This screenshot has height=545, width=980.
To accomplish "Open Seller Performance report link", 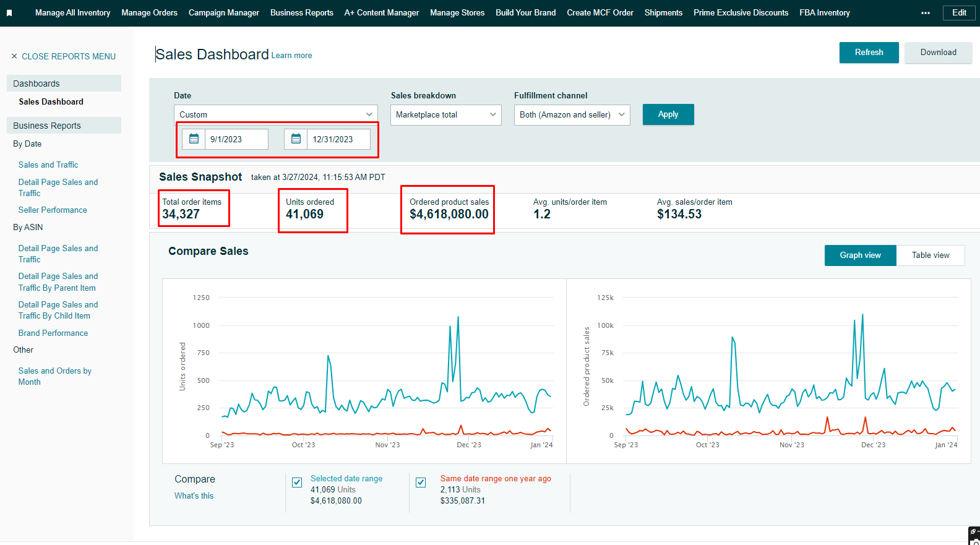I will pos(53,210).
